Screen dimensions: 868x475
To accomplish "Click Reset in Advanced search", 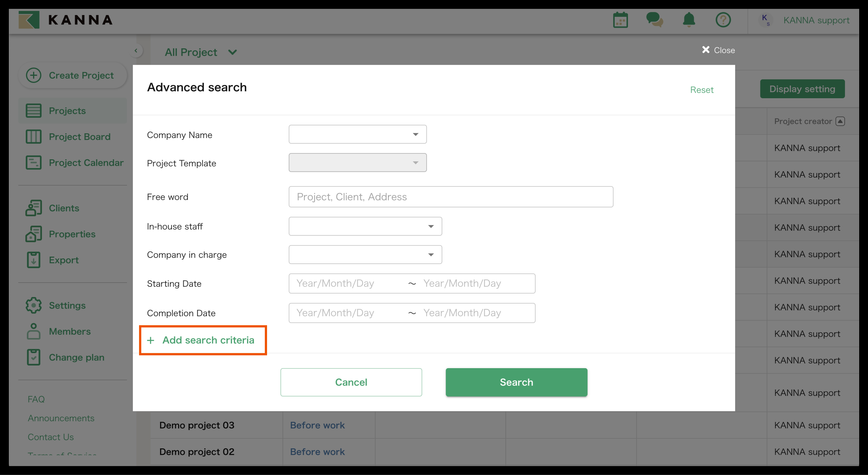I will [701, 90].
